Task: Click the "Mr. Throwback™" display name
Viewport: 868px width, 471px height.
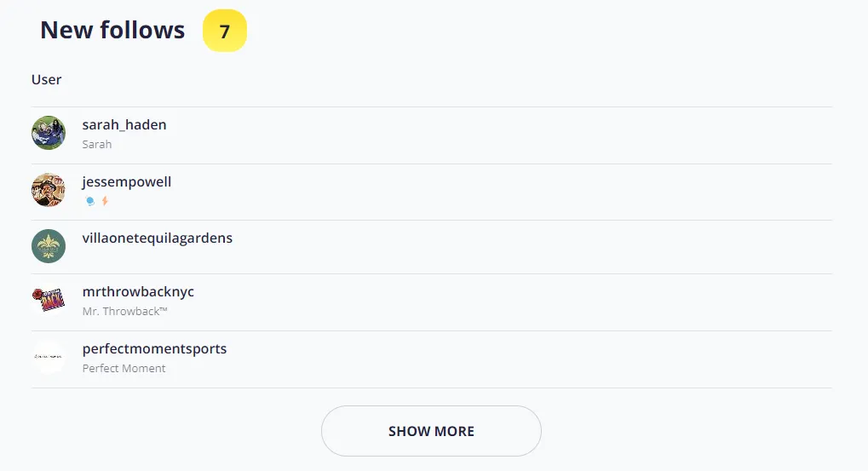Action: (125, 312)
